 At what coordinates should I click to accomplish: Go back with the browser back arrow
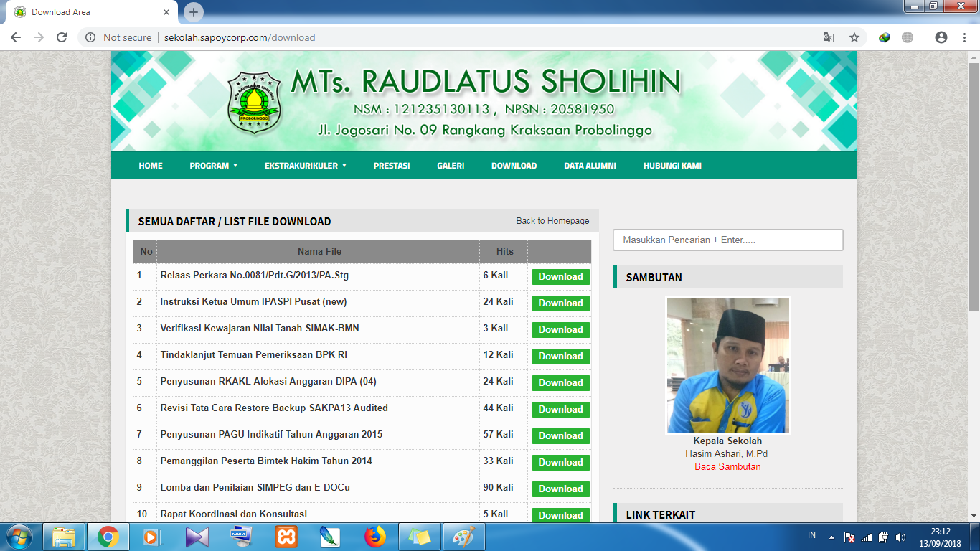16,37
